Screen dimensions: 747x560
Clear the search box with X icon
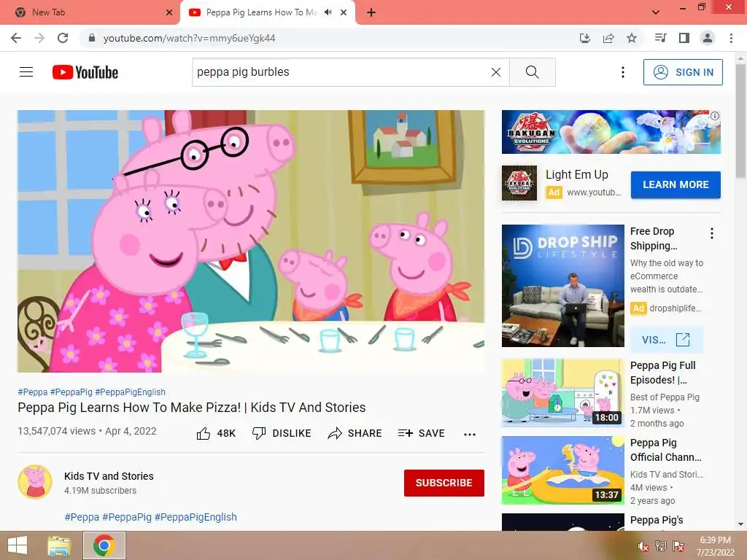click(496, 72)
